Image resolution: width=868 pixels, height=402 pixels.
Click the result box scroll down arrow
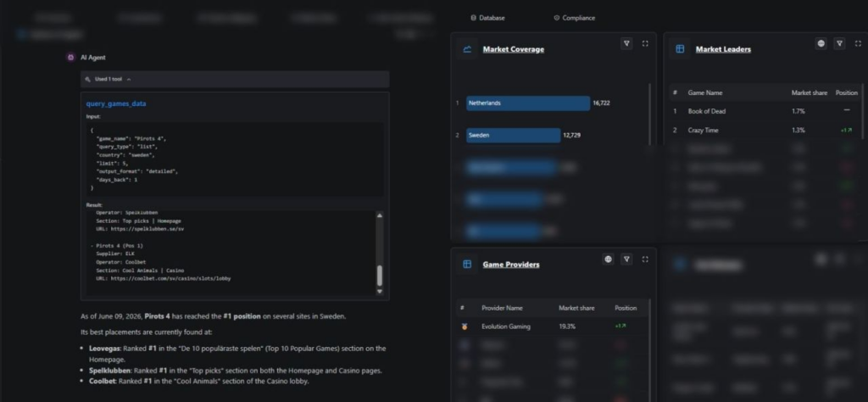380,291
